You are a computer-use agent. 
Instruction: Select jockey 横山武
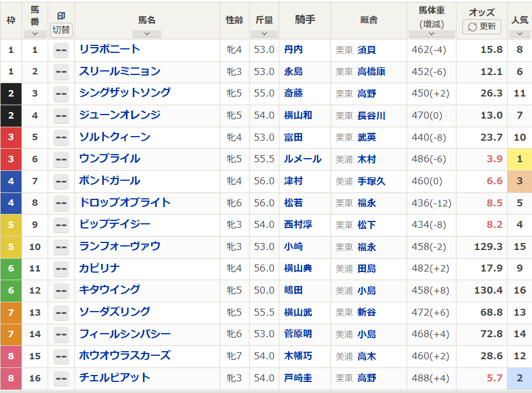(297, 313)
